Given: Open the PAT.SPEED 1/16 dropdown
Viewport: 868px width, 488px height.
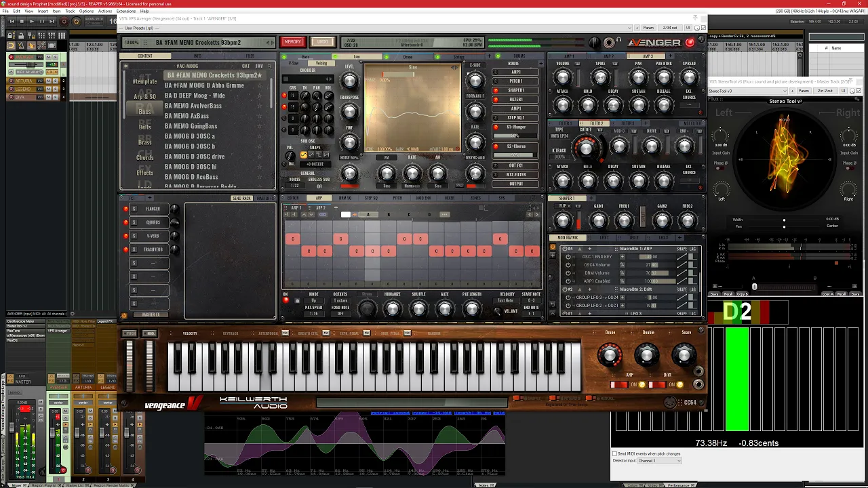Looking at the screenshot, I should 314,314.
